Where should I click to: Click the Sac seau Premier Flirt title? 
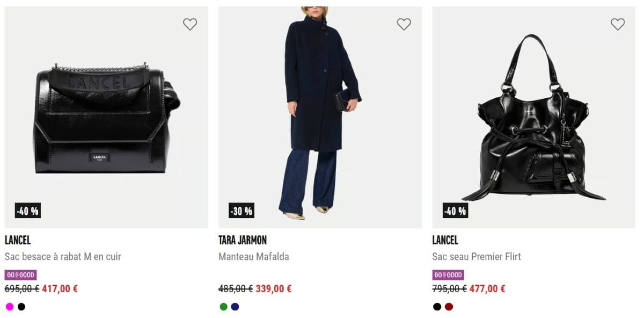tap(476, 256)
